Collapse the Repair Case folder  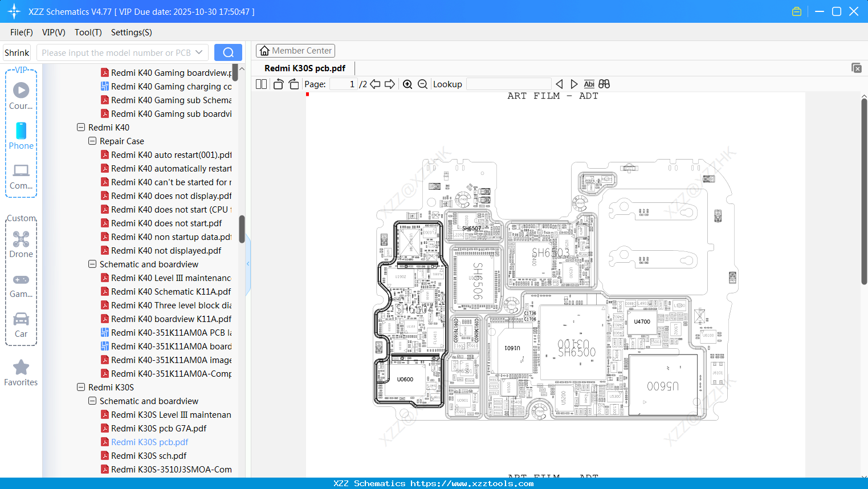(x=92, y=141)
